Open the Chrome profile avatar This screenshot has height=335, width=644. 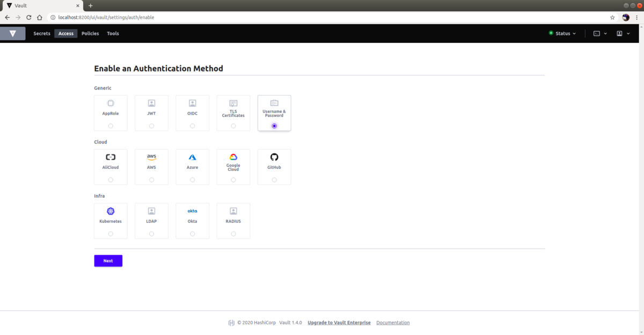pos(626,17)
